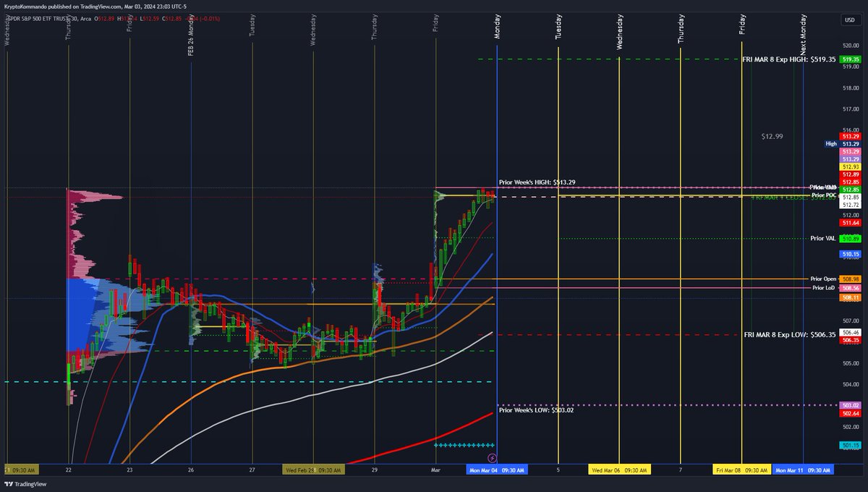The image size is (868, 492).
Task: Select the 'Prior Open' line label
Action: 823,279
